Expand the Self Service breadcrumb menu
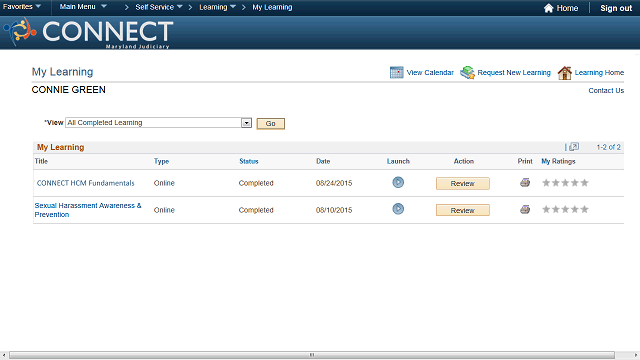640x360 pixels. 159,7
